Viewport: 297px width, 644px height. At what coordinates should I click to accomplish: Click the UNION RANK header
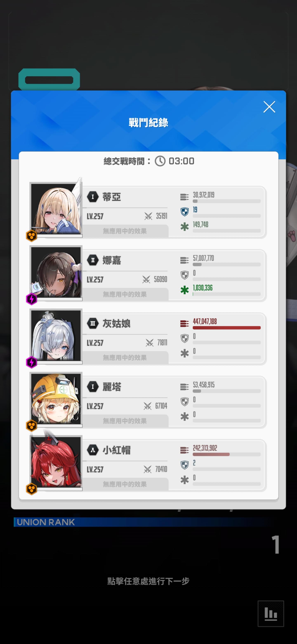click(46, 522)
